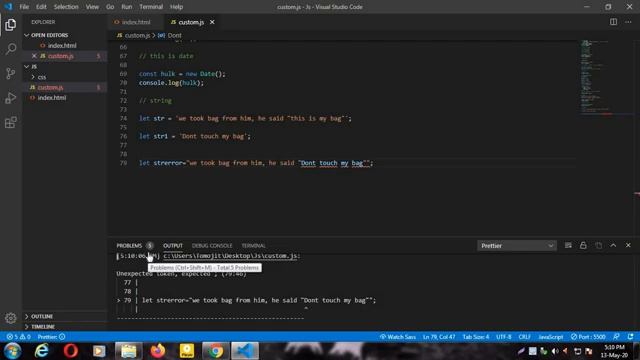
Task: Select index.html under Open Editors
Action: [x=62, y=45]
